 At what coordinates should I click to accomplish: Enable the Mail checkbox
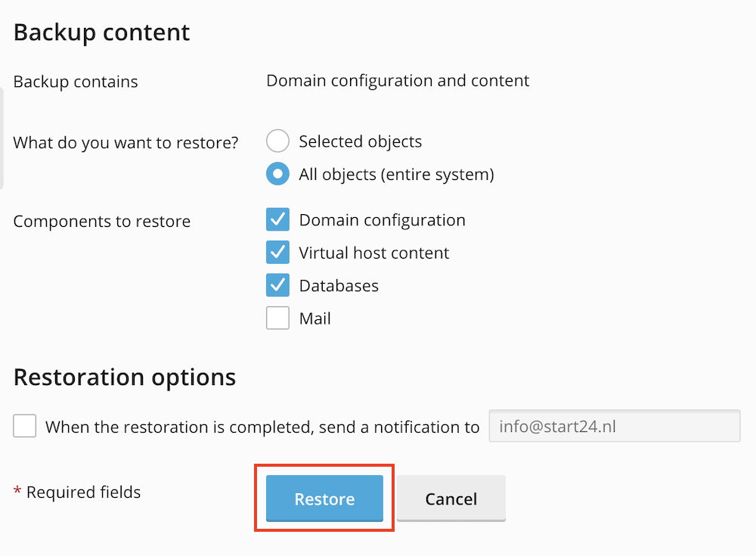tap(277, 318)
